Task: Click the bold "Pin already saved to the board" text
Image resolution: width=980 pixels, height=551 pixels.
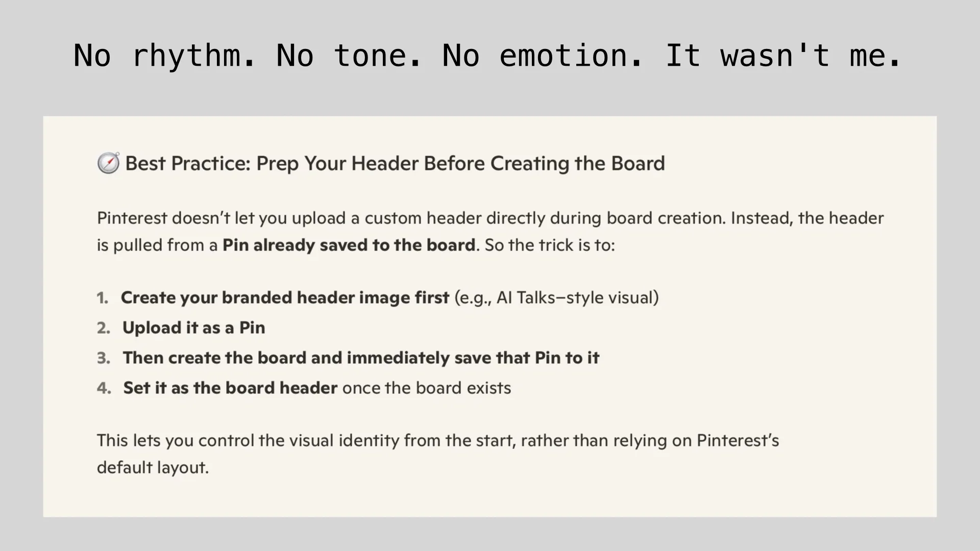Action: pyautogui.click(x=349, y=245)
